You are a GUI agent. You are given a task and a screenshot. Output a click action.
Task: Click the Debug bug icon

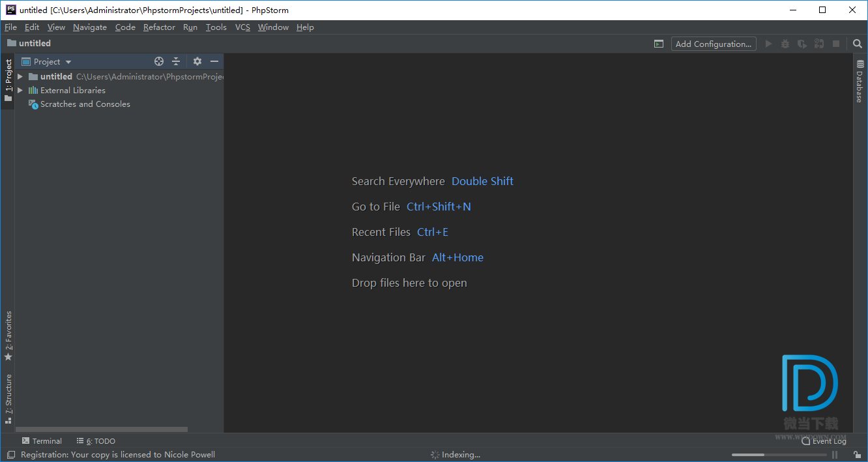tap(785, 44)
